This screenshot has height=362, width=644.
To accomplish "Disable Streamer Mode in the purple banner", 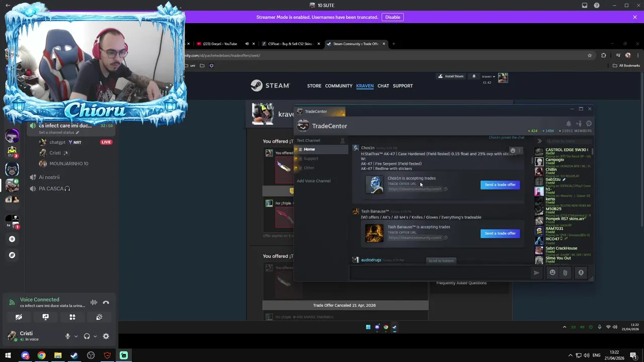I will click(392, 17).
